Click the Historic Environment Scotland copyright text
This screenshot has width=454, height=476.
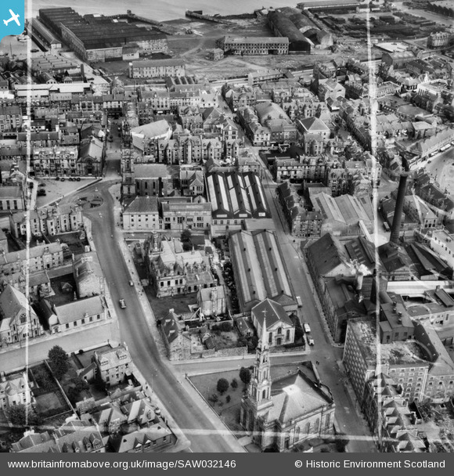[376, 463]
